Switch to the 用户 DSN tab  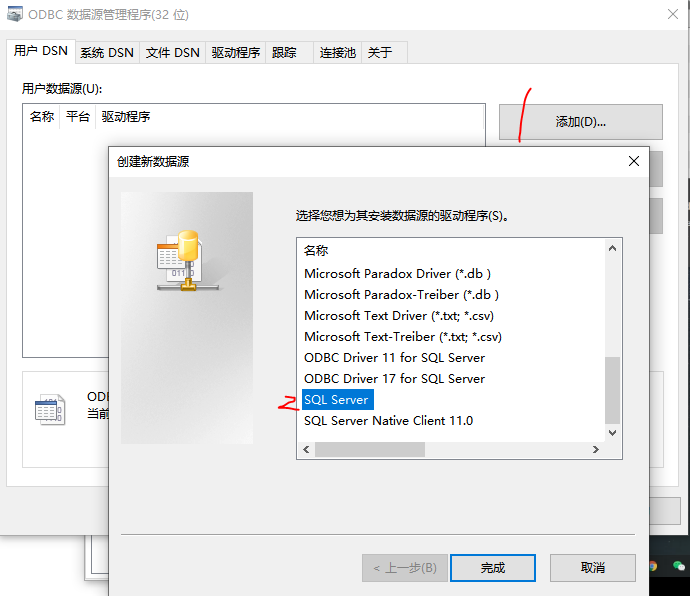(40, 51)
